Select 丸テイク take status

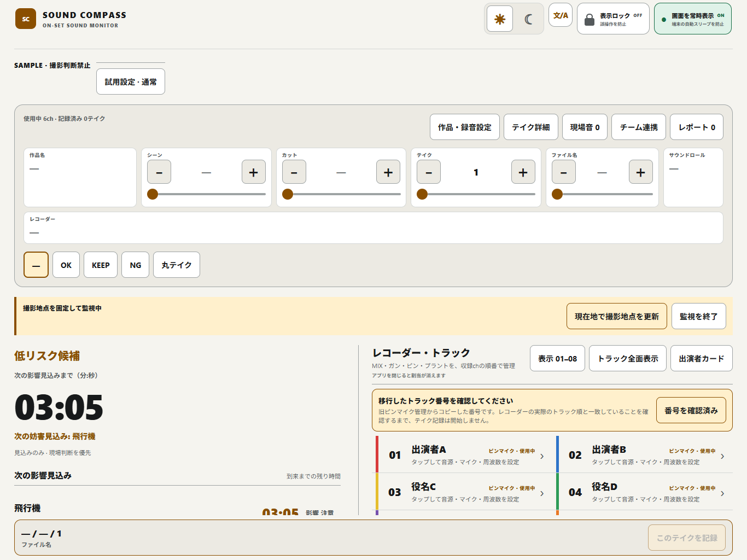click(177, 265)
